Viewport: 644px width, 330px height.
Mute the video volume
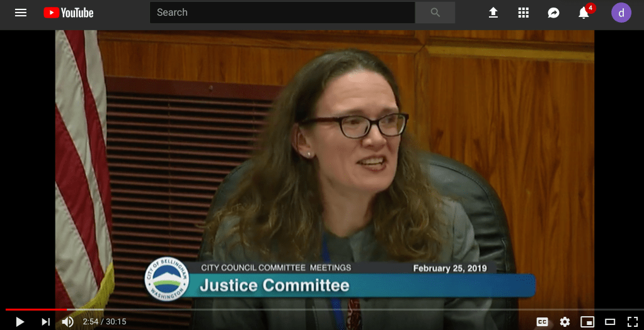[67, 322]
